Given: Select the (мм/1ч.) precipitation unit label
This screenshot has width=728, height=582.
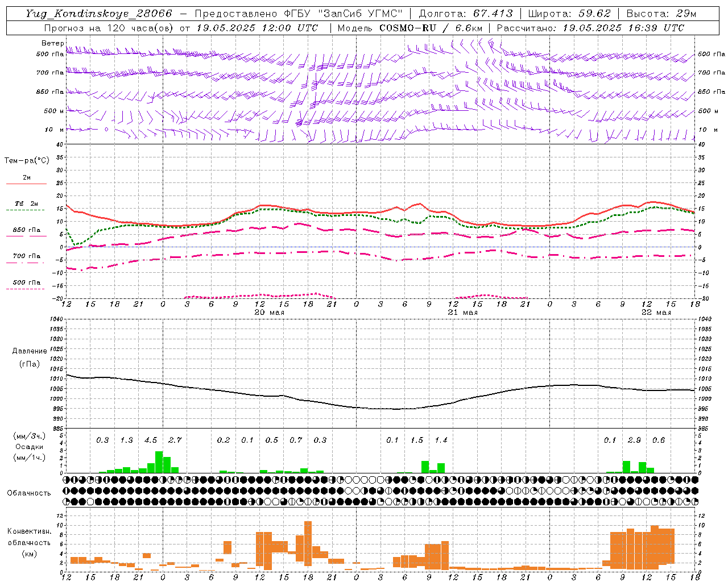Looking at the screenshot, I should tap(30, 458).
